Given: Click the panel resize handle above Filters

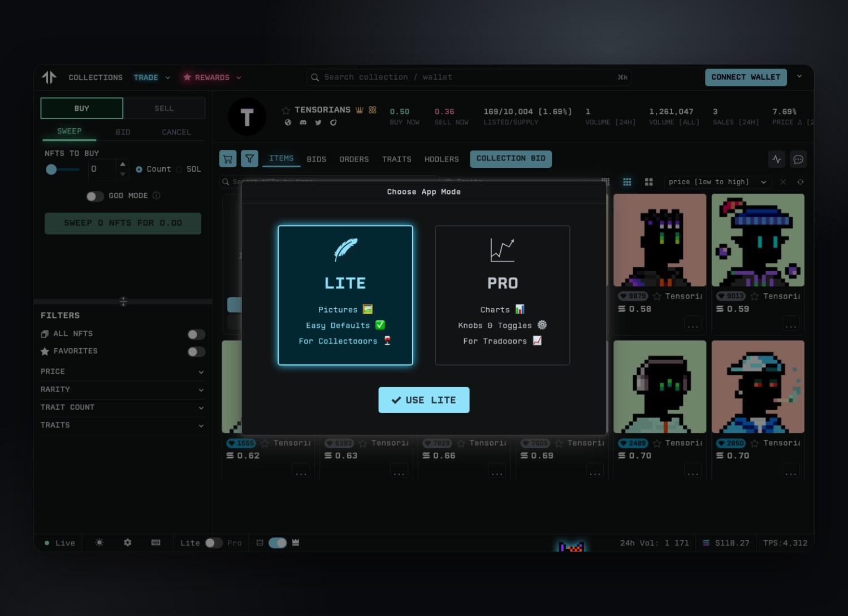Looking at the screenshot, I should 123,302.
